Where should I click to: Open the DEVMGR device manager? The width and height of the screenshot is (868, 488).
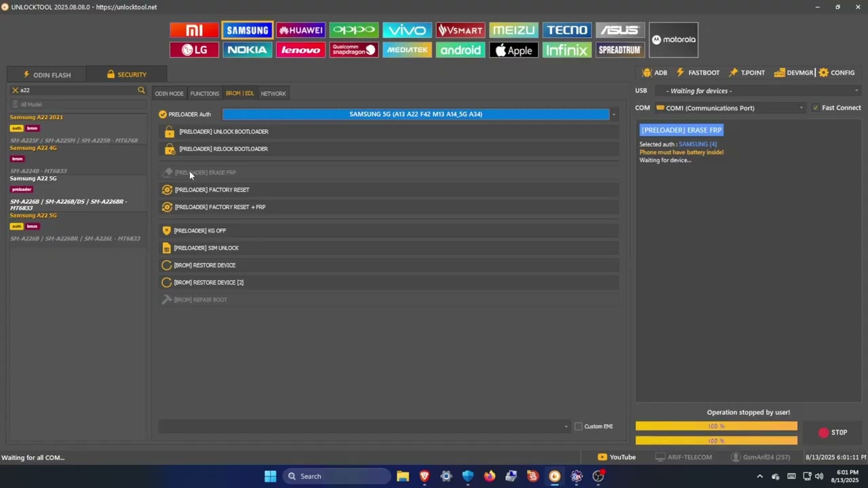(x=793, y=73)
